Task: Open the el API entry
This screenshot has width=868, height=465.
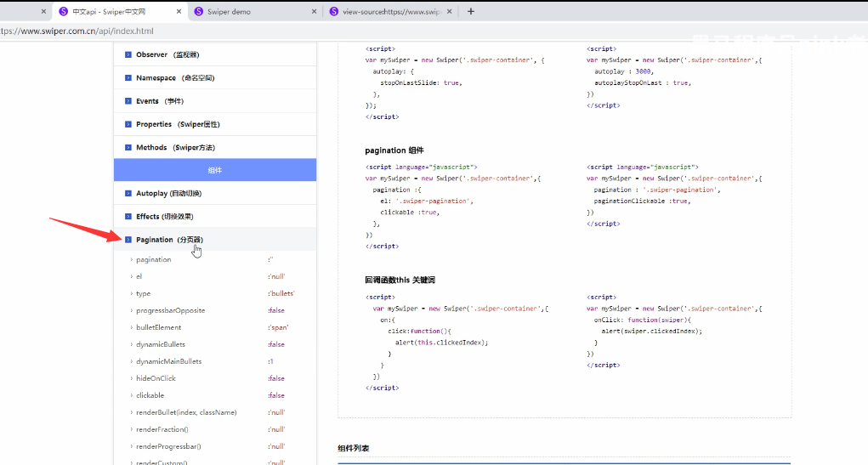Action: pos(139,276)
